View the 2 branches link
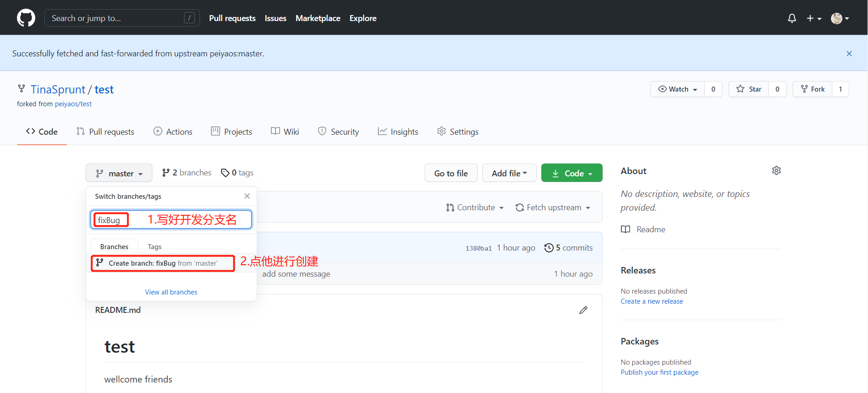 (187, 173)
